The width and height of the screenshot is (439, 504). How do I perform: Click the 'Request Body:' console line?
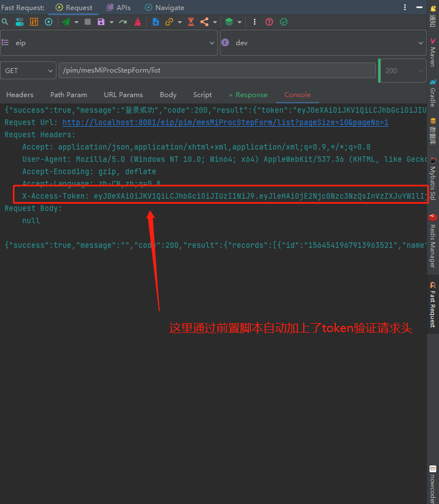[x=33, y=208]
